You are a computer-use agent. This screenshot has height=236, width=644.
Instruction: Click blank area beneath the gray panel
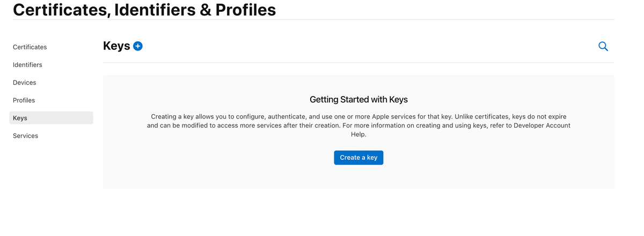click(x=358, y=212)
